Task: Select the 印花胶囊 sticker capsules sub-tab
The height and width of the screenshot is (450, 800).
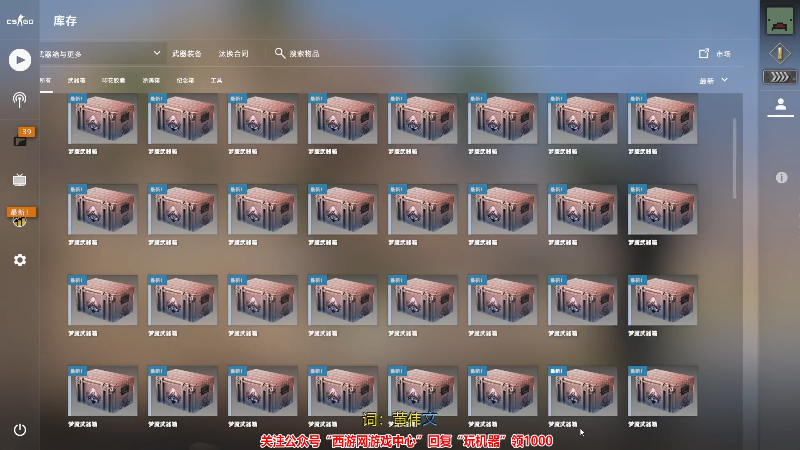Action: (x=113, y=81)
